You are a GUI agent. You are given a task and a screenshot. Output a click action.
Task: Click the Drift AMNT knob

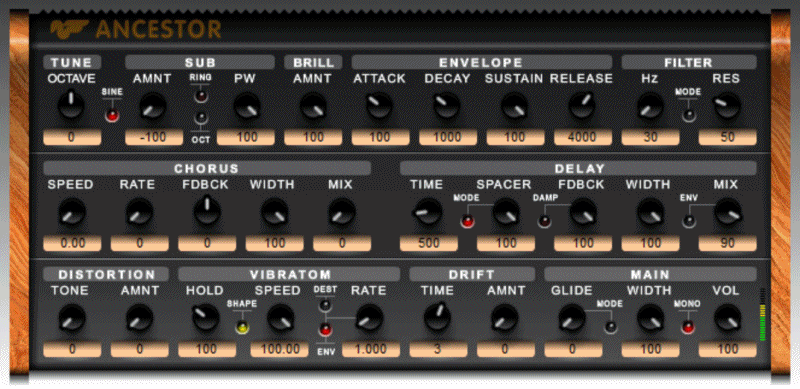pos(505,318)
